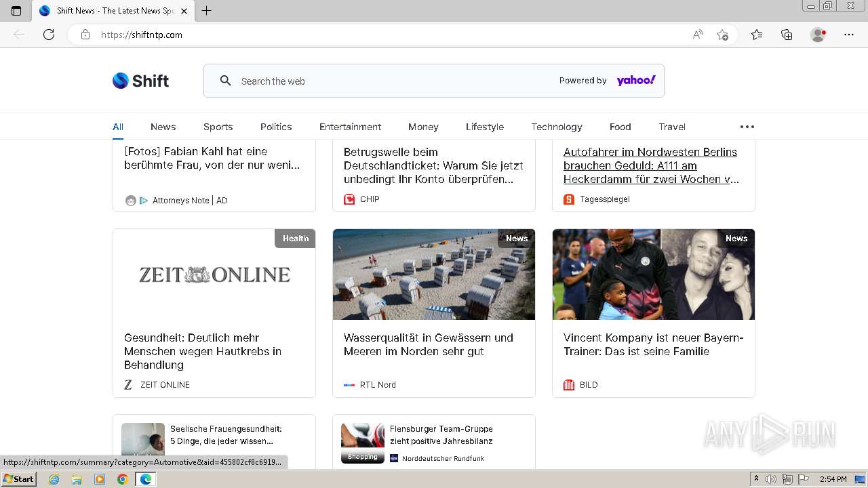
Task: Open Edge Settings and more menu
Action: click(x=849, y=35)
